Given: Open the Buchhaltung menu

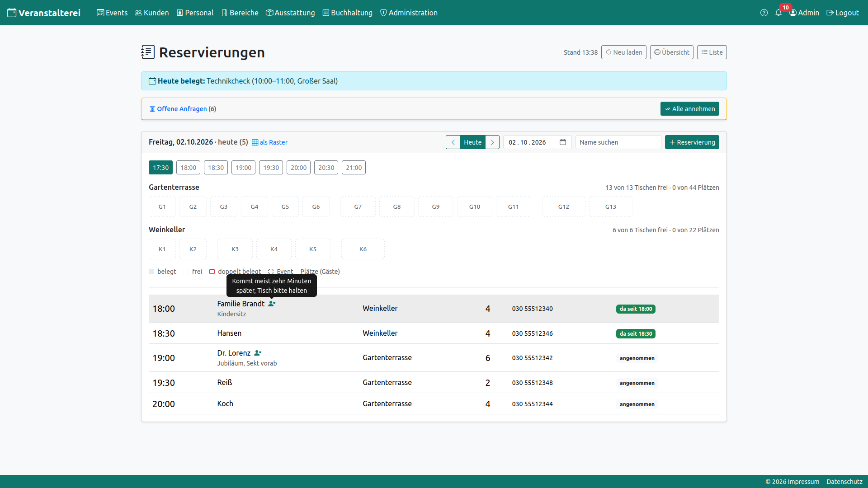Looking at the screenshot, I should point(348,13).
